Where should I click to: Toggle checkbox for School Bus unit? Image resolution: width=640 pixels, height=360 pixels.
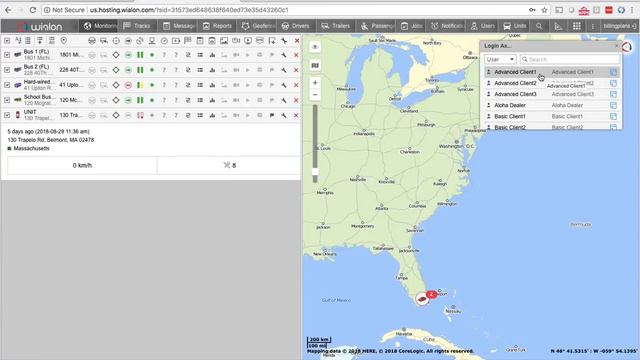[7, 100]
